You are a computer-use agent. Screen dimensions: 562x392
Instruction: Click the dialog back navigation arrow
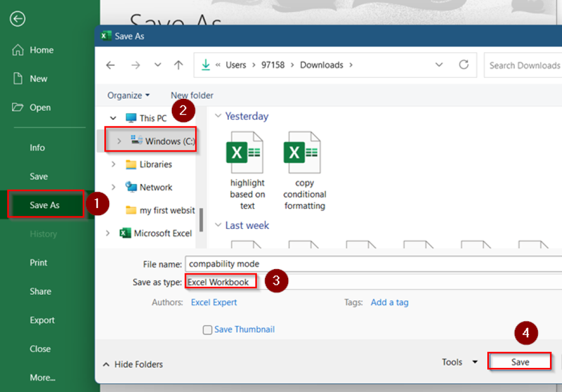[110, 65]
